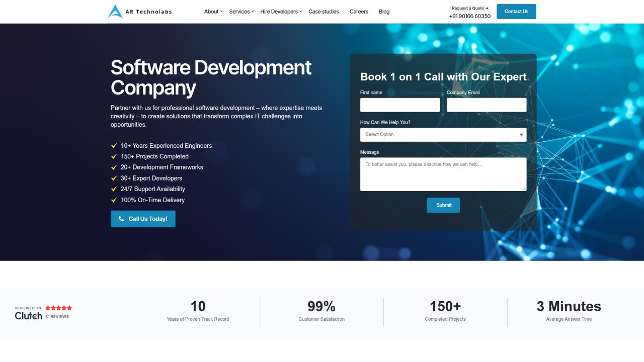Image resolution: width=644 pixels, height=362 pixels.
Task: Click the AR Technolabs logo icon
Action: tap(115, 12)
